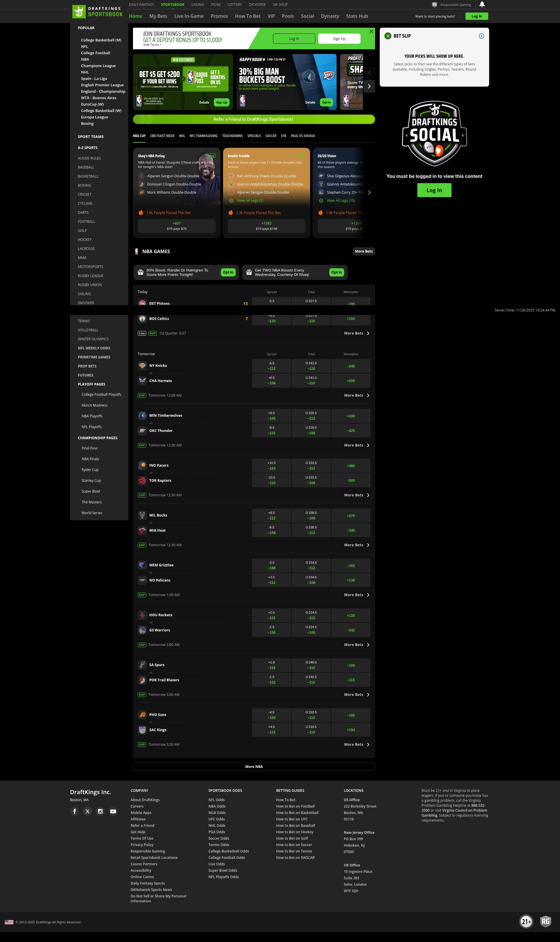Open More Bets for Timberwolves at Thunder
Image resolution: width=560 pixels, height=942 pixels.
pos(357,445)
